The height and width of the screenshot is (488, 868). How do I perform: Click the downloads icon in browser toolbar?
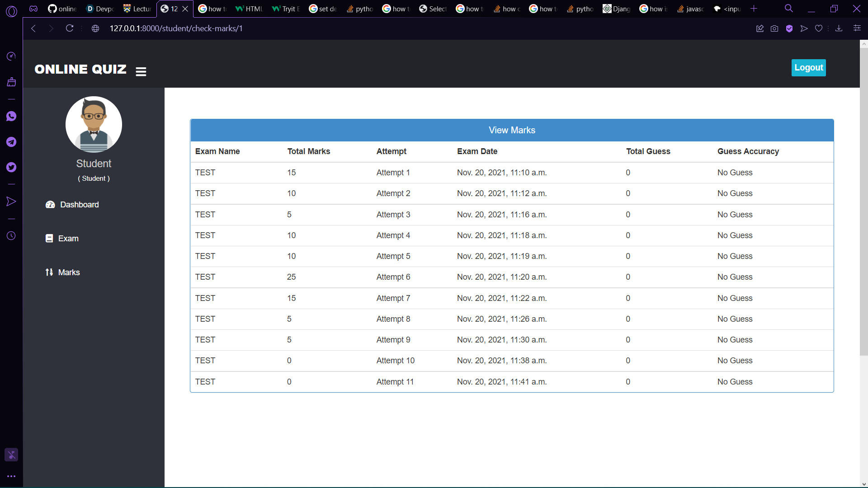point(839,28)
